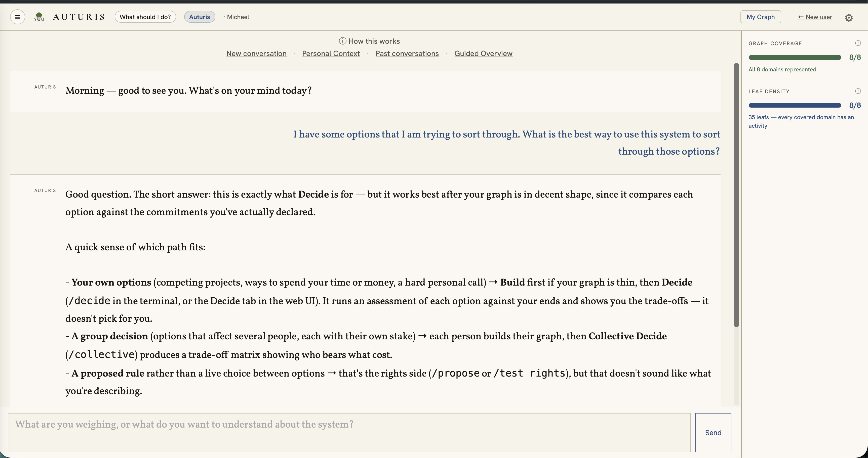Open Personal Context

(331, 54)
